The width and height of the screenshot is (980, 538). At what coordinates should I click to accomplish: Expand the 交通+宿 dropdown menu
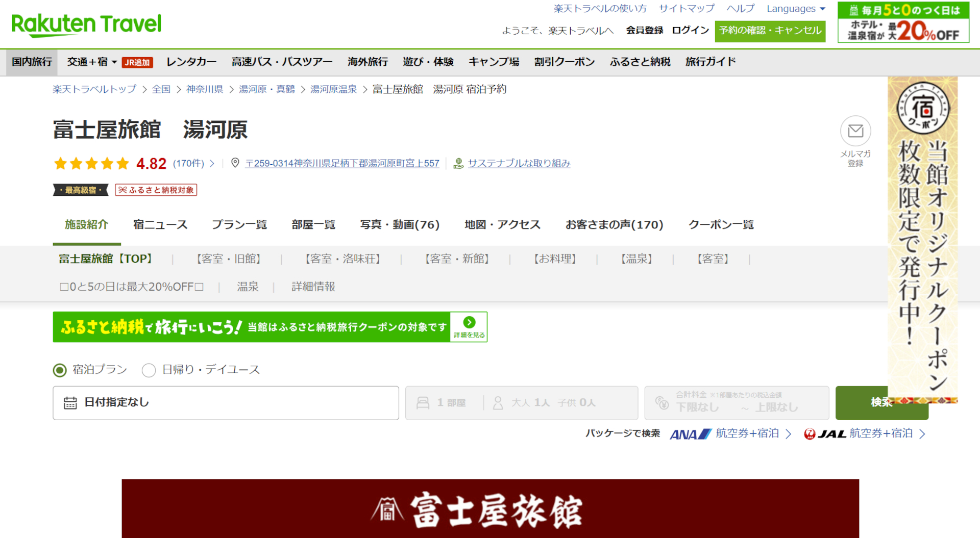click(x=92, y=62)
